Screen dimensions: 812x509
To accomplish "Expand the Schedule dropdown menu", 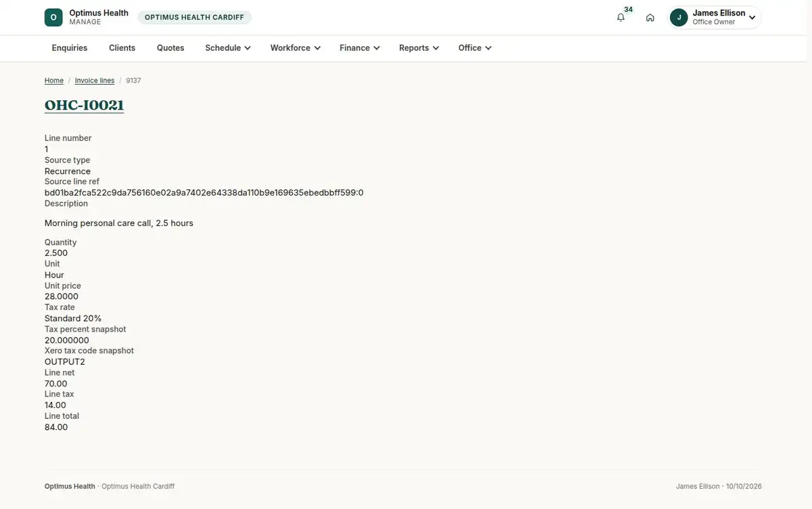I will [x=228, y=48].
